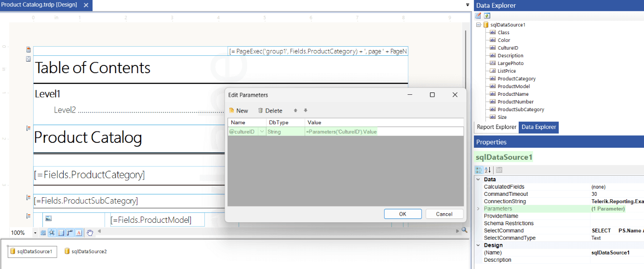This screenshot has width=644, height=269.
Task: Click the Name column header
Action: tap(247, 123)
